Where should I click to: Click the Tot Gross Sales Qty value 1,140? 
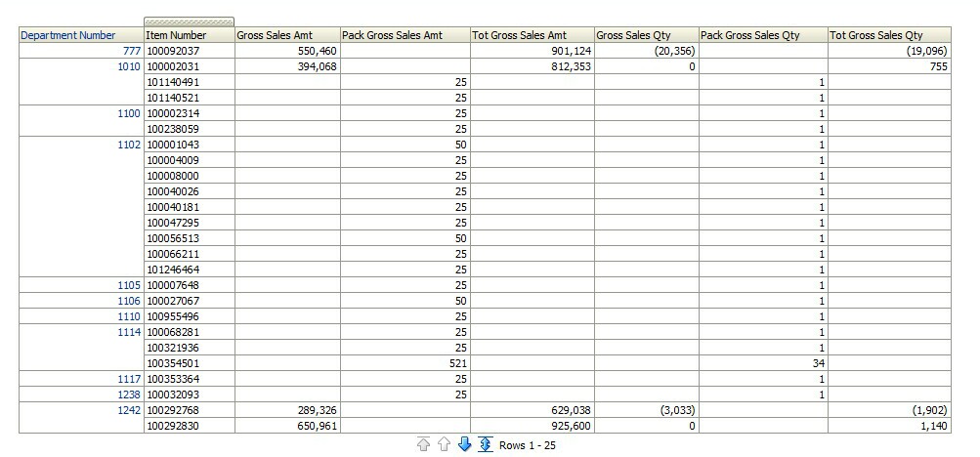click(936, 426)
